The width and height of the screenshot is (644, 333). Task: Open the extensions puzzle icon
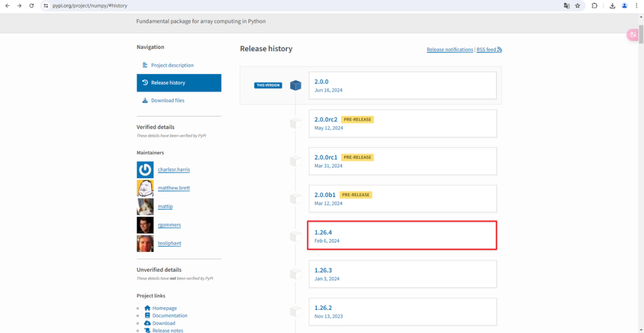coord(595,6)
